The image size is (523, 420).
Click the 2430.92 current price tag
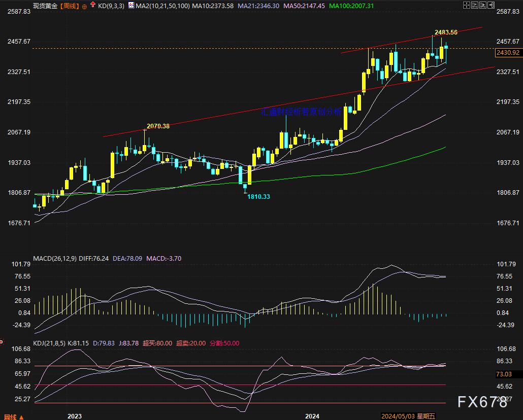(508, 53)
